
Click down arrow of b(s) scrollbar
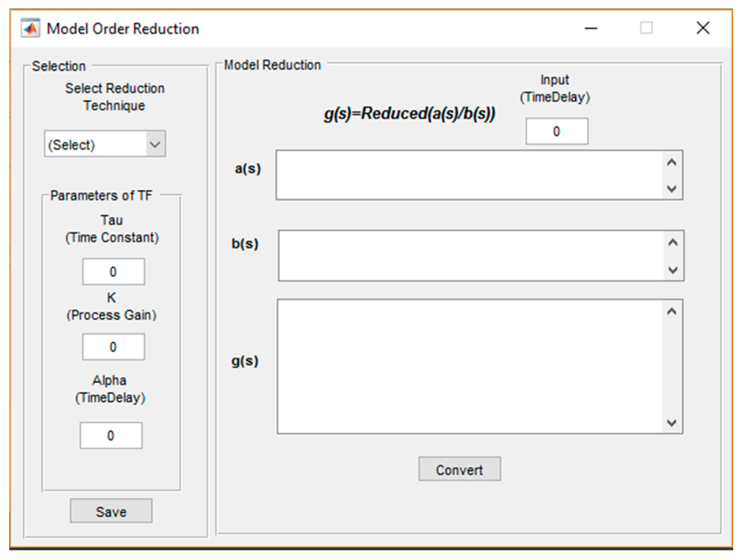pyautogui.click(x=673, y=270)
